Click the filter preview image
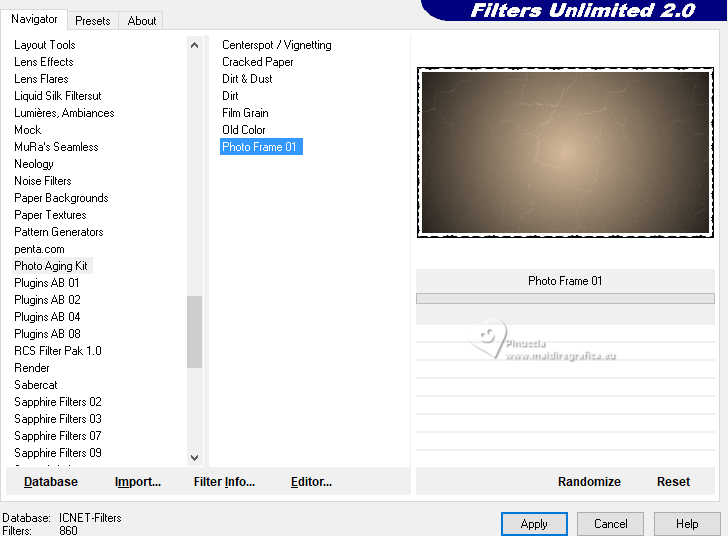Viewport: 728px width, 536px height. [x=565, y=152]
